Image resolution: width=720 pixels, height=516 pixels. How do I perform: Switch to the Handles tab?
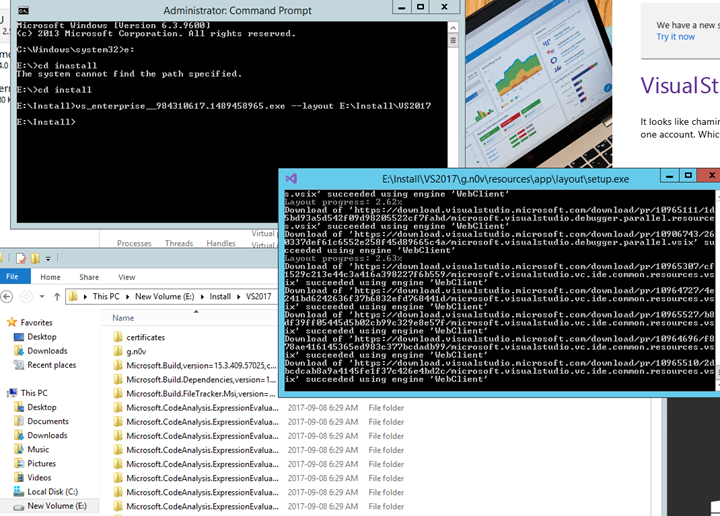click(x=221, y=243)
